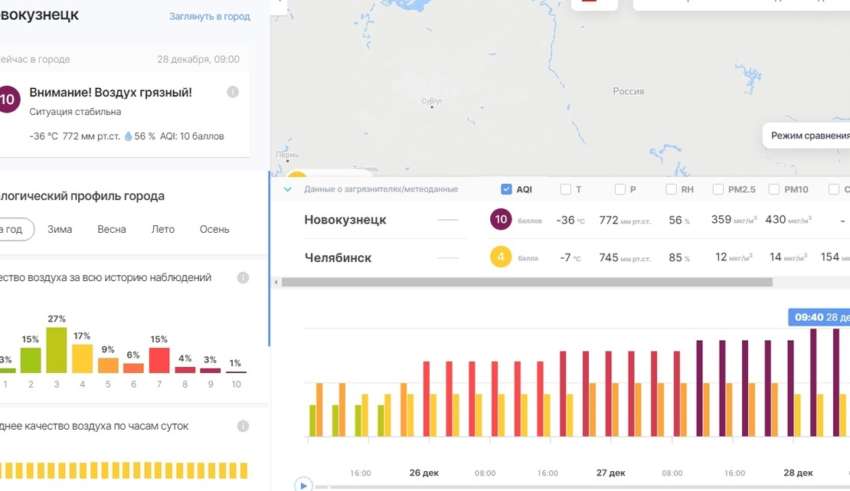Click purple AQI 10 badge in Новокузнецк row
The width and height of the screenshot is (850, 491).
click(x=501, y=220)
